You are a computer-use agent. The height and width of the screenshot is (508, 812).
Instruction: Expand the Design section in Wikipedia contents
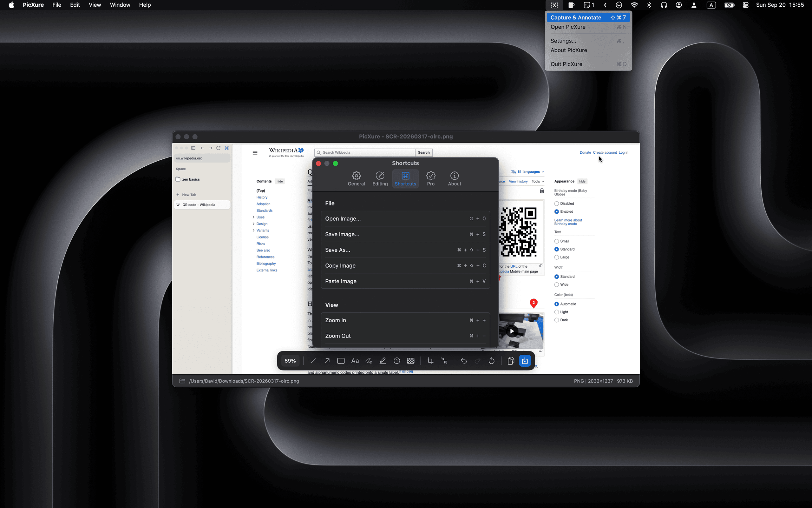(253, 224)
